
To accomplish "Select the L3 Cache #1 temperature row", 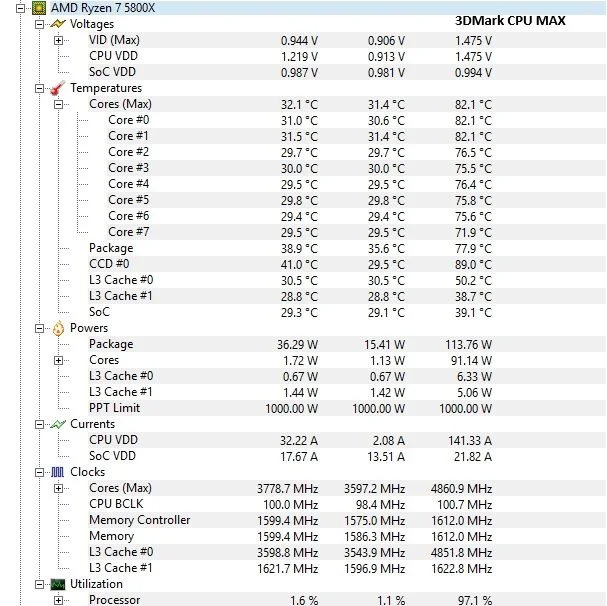I will (x=347, y=296).
